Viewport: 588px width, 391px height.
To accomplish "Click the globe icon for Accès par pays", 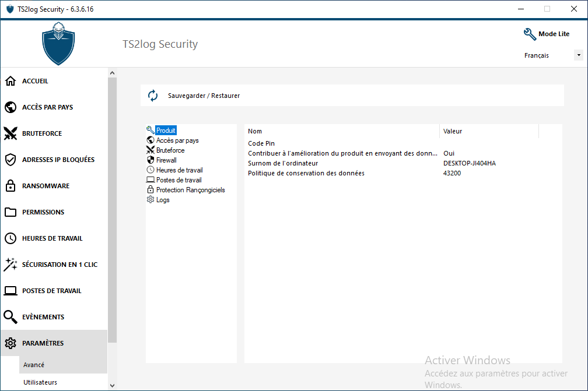I will coord(10,107).
